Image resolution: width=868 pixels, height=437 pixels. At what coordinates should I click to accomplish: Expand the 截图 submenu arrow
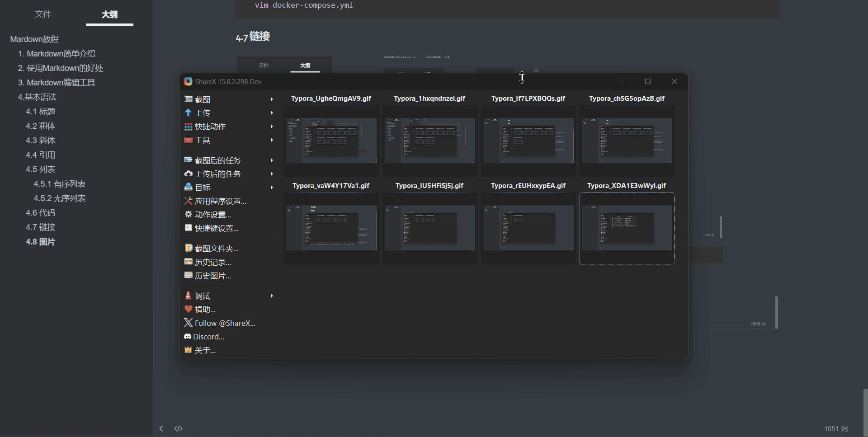pyautogui.click(x=272, y=99)
